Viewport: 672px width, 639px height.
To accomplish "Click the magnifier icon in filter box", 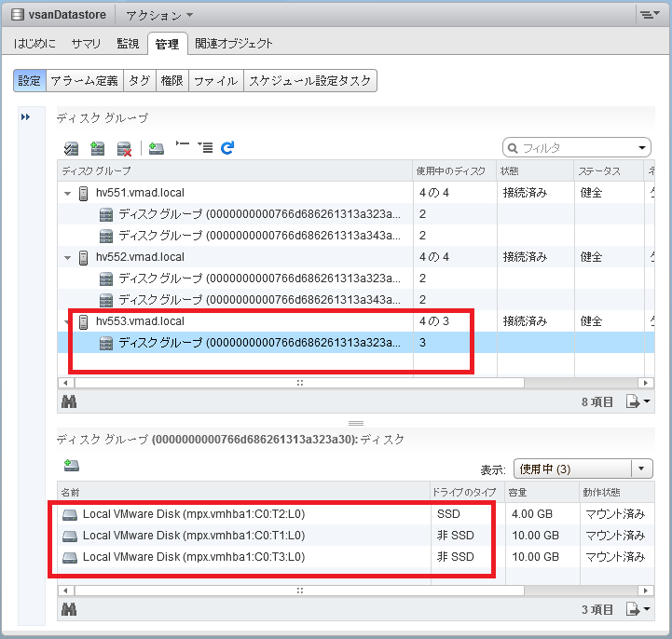I will click(x=513, y=148).
